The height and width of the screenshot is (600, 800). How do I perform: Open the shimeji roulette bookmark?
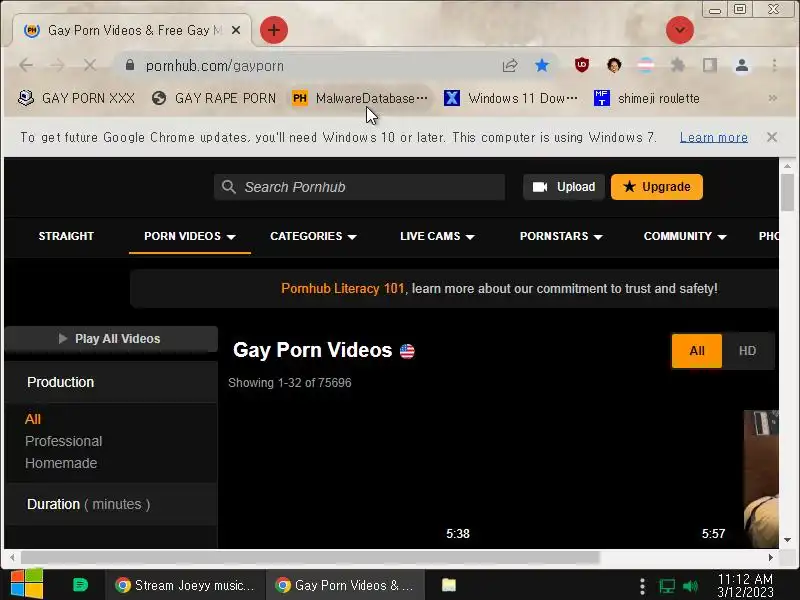click(x=647, y=98)
